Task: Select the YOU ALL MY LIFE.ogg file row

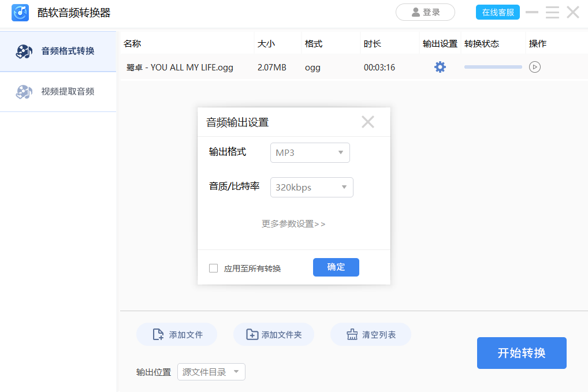Action: [180, 68]
